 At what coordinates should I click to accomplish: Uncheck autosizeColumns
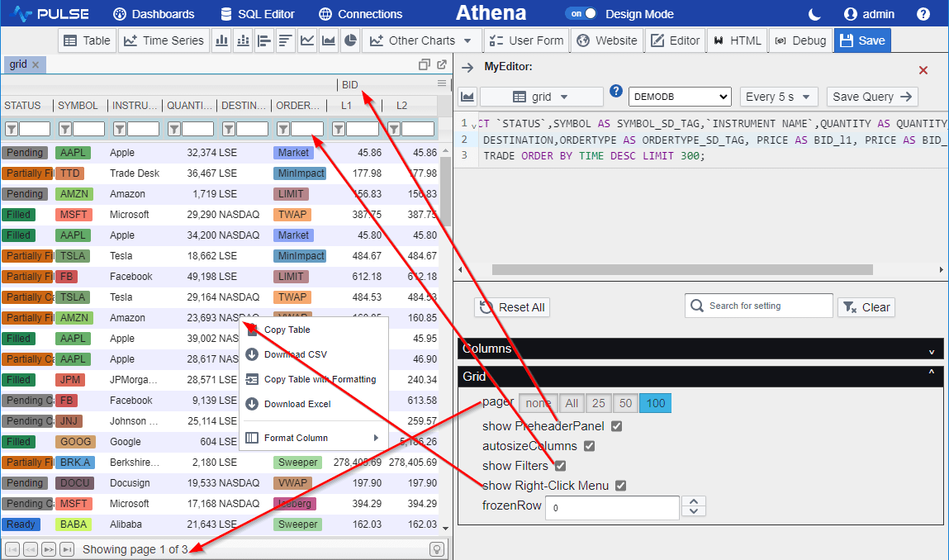589,446
